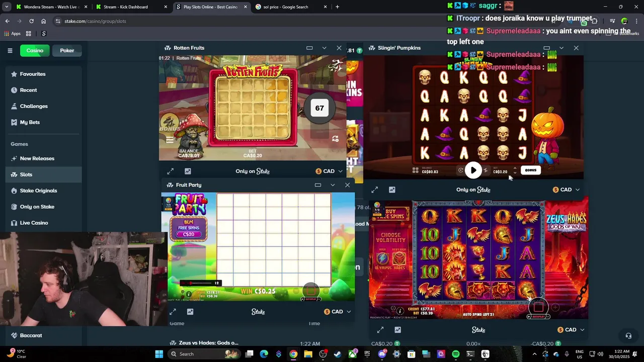Open Slingin' Pumpkins game menu grid icon
The height and width of the screenshot is (362, 644).
click(x=416, y=170)
